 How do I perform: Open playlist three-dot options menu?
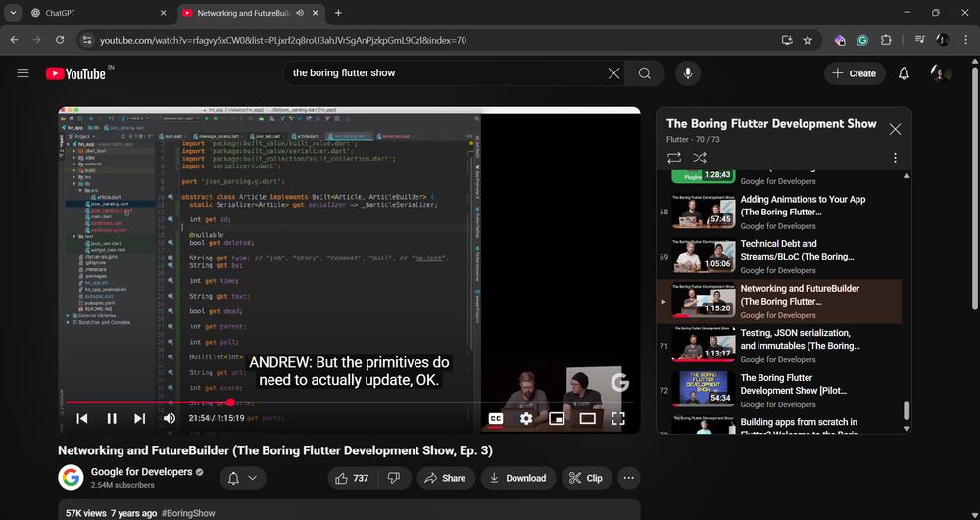click(x=895, y=158)
